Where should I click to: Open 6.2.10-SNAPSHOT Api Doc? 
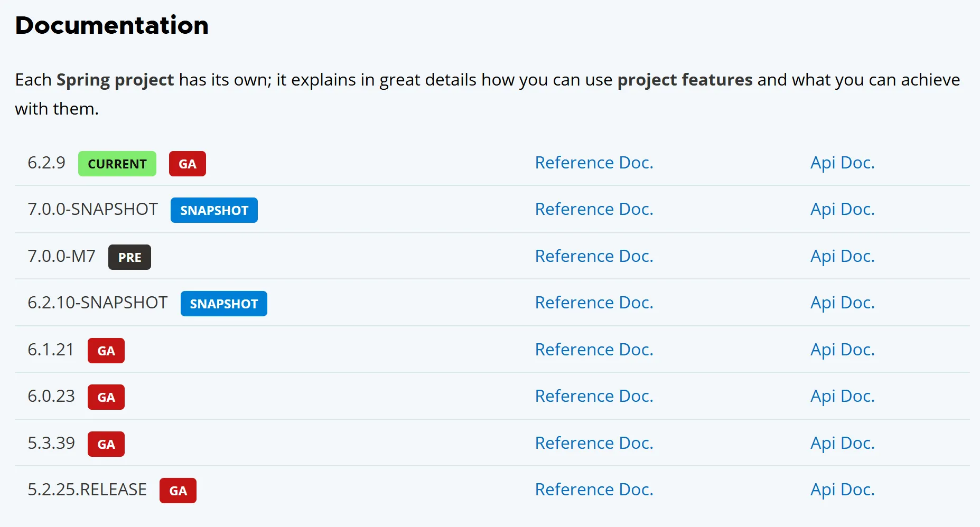coord(842,303)
